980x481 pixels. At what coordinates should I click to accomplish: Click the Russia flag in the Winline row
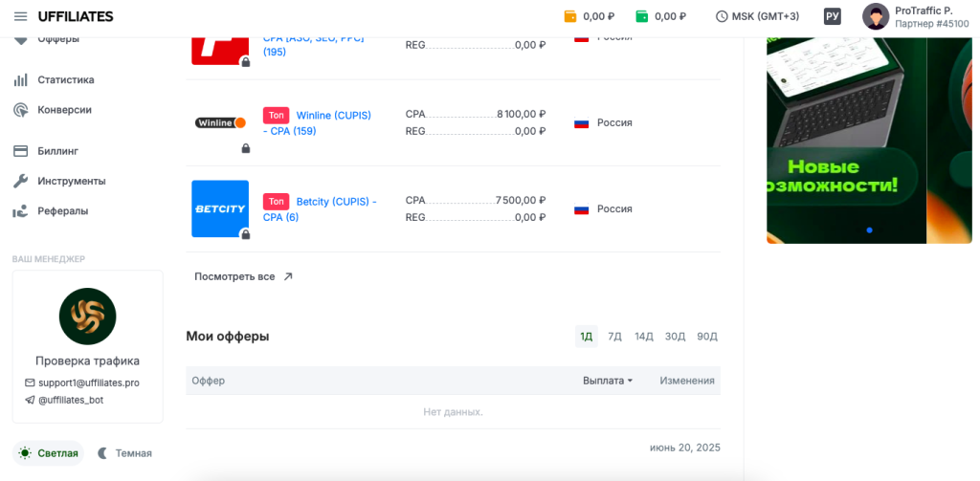point(581,123)
